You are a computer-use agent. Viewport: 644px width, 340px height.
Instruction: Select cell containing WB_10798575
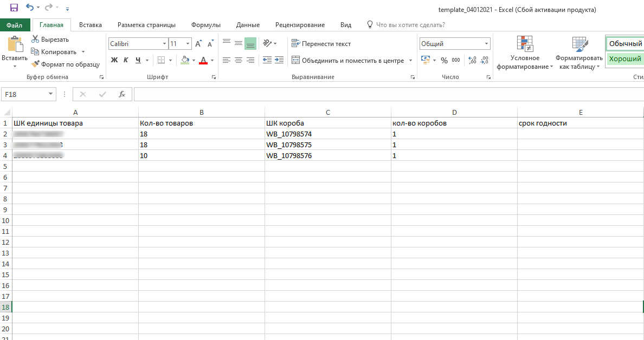(x=328, y=145)
